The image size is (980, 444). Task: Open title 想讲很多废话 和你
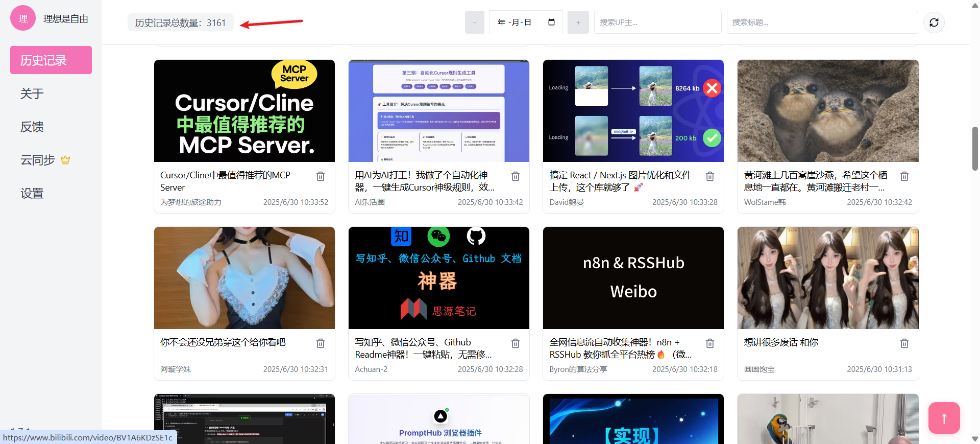pyautogui.click(x=781, y=342)
